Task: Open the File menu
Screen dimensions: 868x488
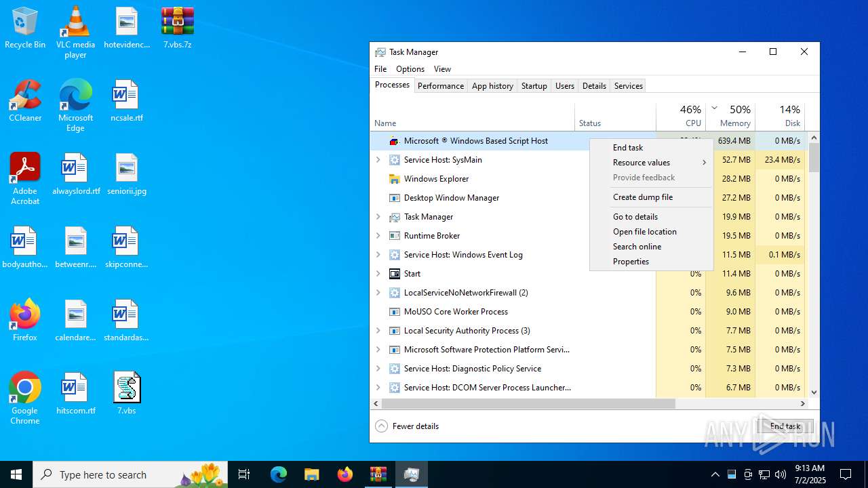Action: pos(380,69)
